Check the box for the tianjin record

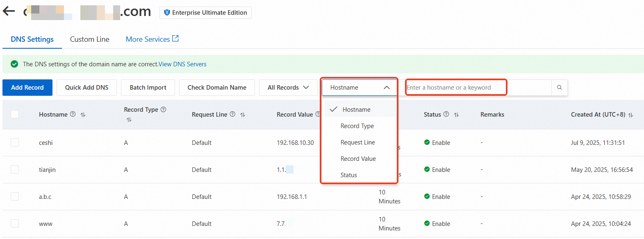(15, 169)
